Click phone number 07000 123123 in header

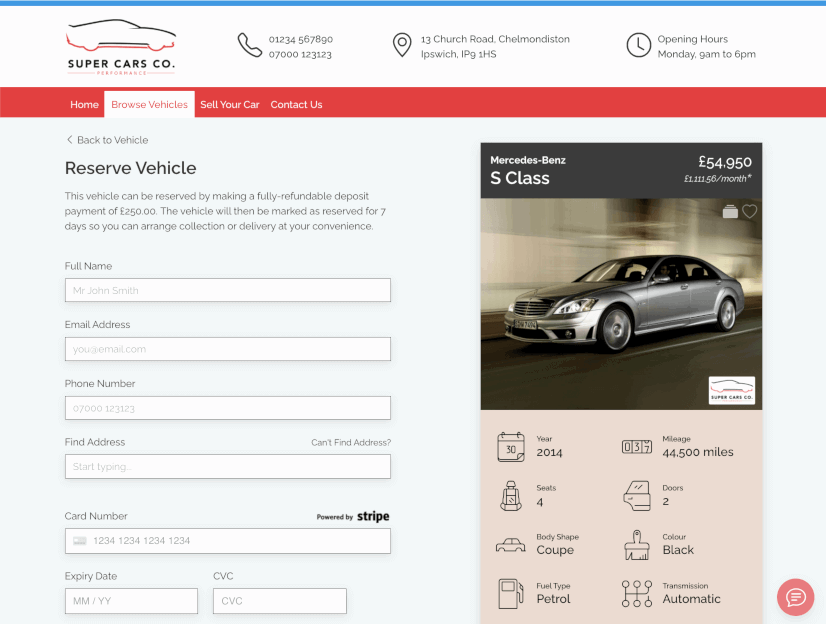pyautogui.click(x=300, y=54)
